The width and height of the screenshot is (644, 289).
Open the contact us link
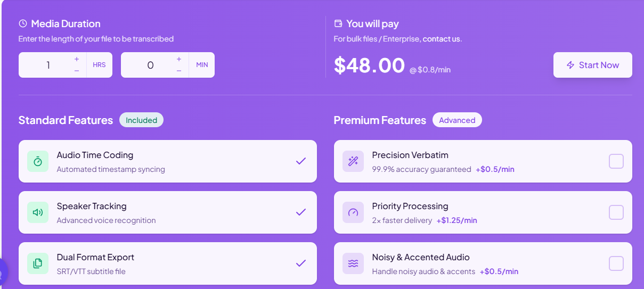click(441, 39)
